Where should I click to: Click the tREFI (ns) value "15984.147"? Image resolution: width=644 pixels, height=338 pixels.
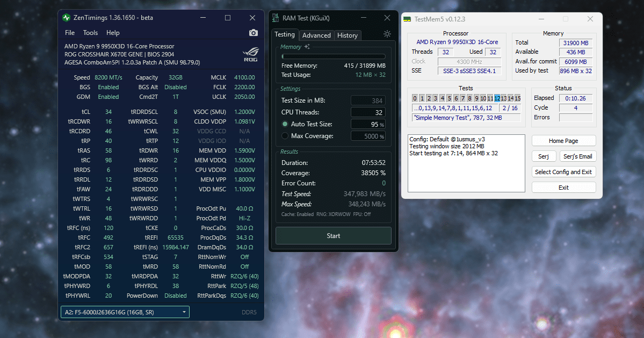tap(176, 247)
